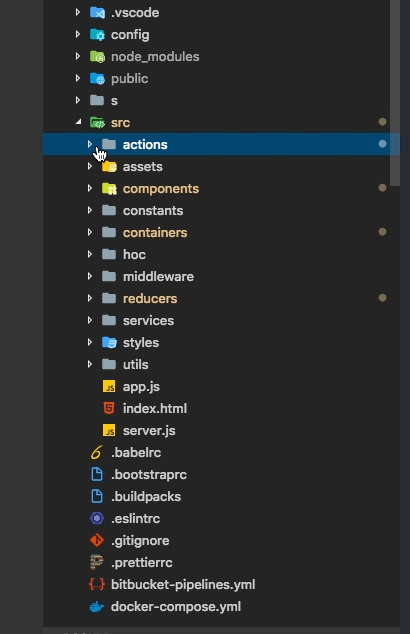This screenshot has height=634, width=410.
Task: Click the components folder icon
Action: [109, 188]
